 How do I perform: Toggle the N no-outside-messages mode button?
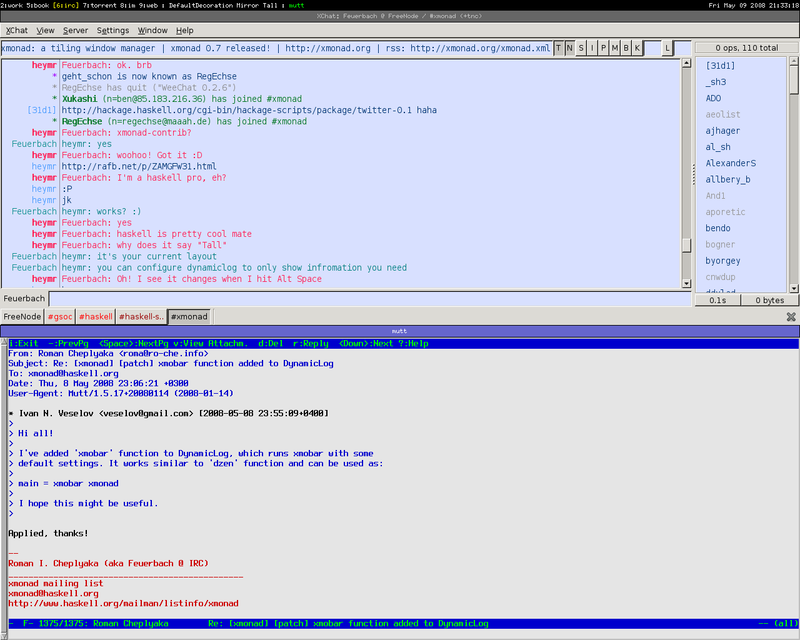[x=570, y=48]
